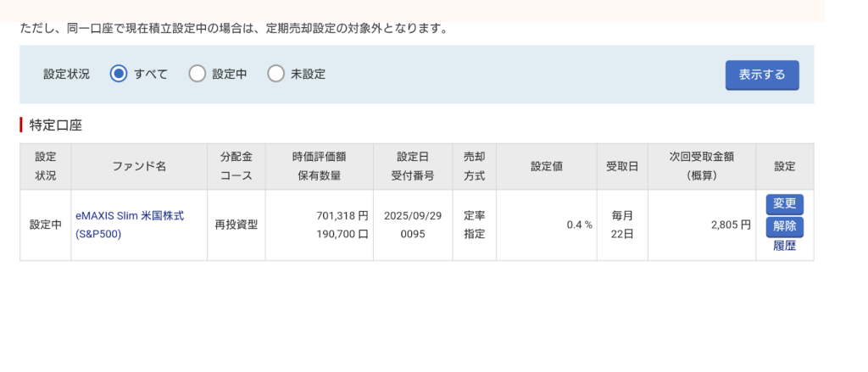Image resolution: width=868 pixels, height=372 pixels.
Task: Click the 変更 button in the fund row
Action: pos(784,204)
